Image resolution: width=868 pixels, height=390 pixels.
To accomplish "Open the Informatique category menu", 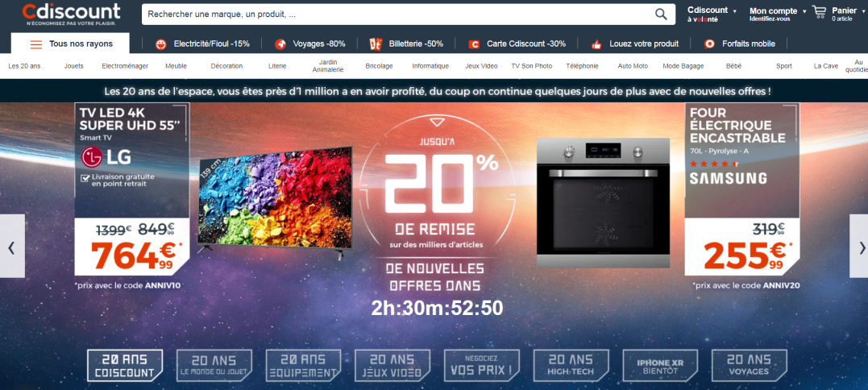I will (x=430, y=66).
